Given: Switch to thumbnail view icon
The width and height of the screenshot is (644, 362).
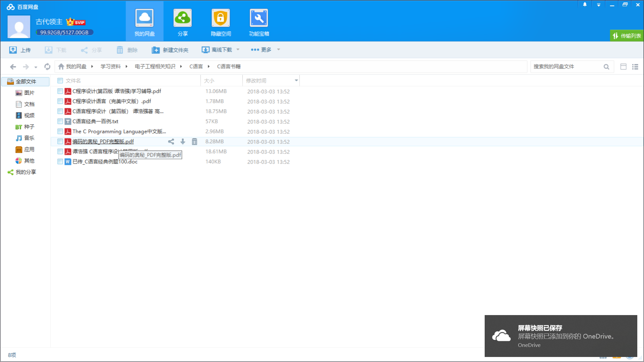Looking at the screenshot, I should click(x=624, y=67).
